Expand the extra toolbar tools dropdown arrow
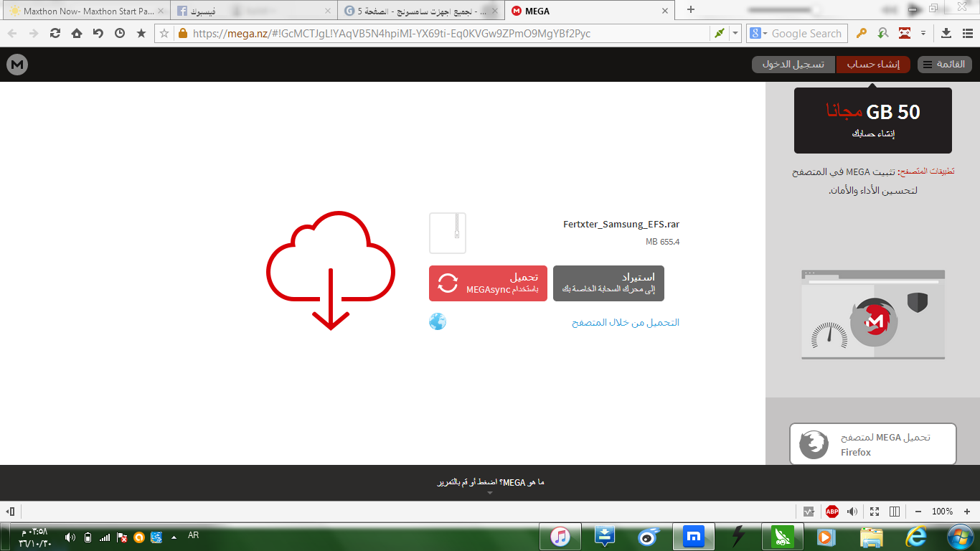The height and width of the screenshot is (551, 980). (923, 34)
